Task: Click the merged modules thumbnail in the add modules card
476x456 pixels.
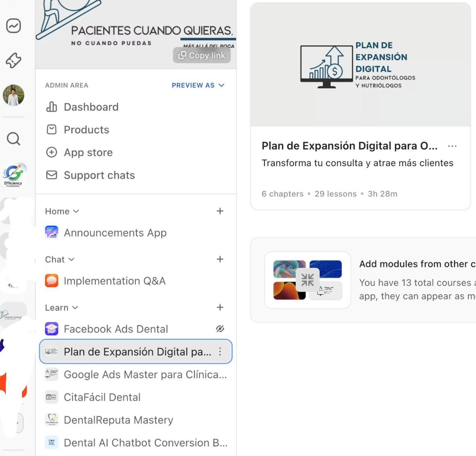Action: [x=308, y=280]
